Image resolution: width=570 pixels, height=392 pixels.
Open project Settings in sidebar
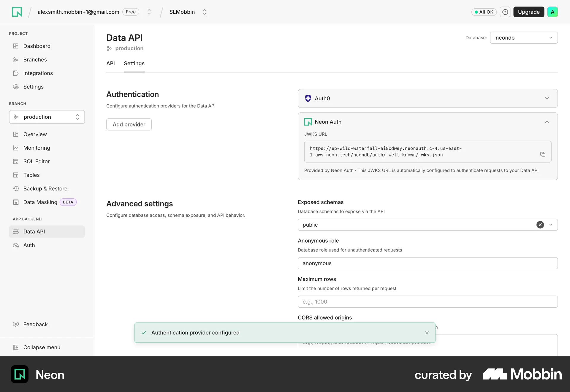pyautogui.click(x=47, y=87)
